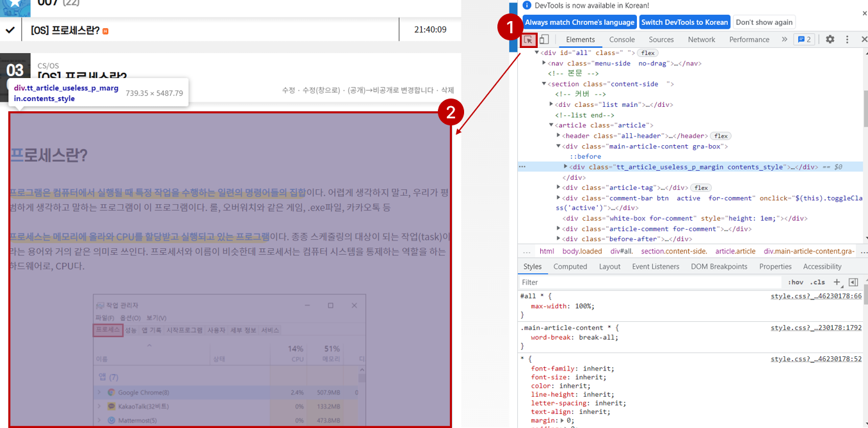Expand the article-comment for-comment div
This screenshot has height=428, width=868.
point(558,228)
